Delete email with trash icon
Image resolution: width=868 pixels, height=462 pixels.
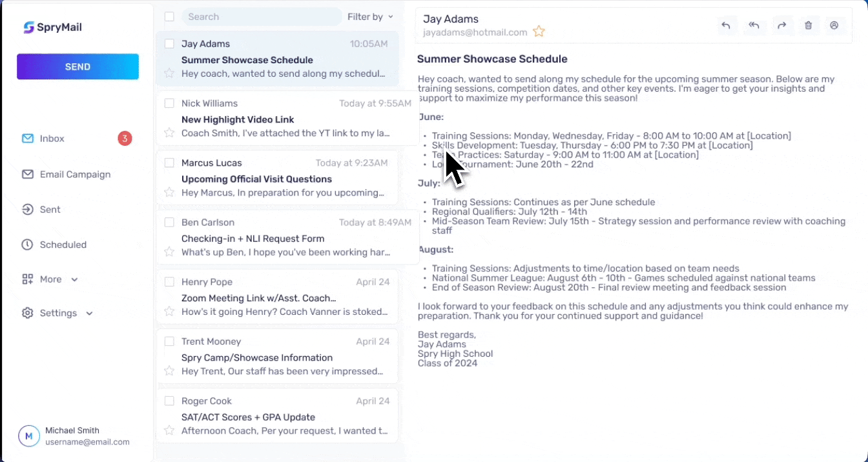(x=808, y=25)
